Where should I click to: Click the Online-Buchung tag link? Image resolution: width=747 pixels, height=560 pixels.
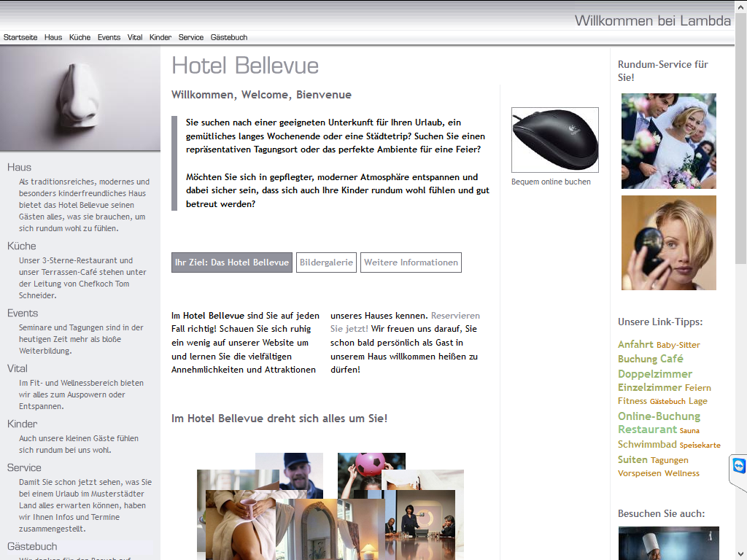(x=659, y=416)
